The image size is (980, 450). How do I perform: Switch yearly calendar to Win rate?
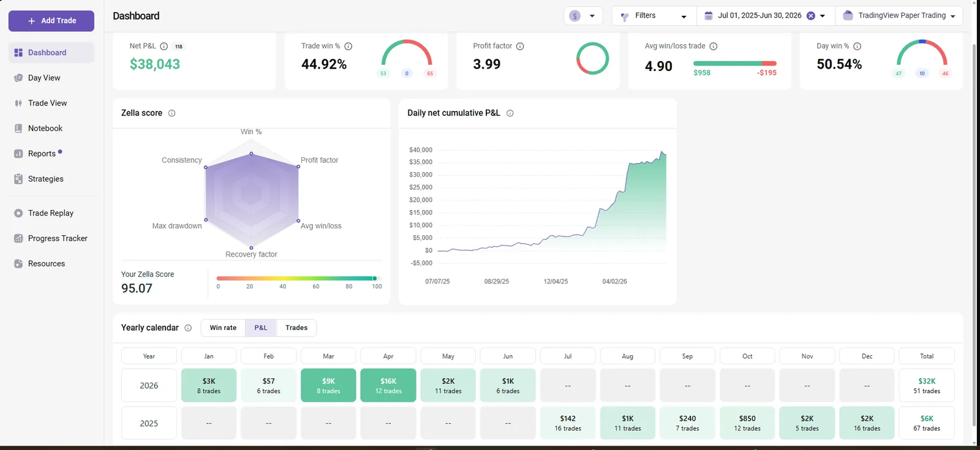point(223,328)
